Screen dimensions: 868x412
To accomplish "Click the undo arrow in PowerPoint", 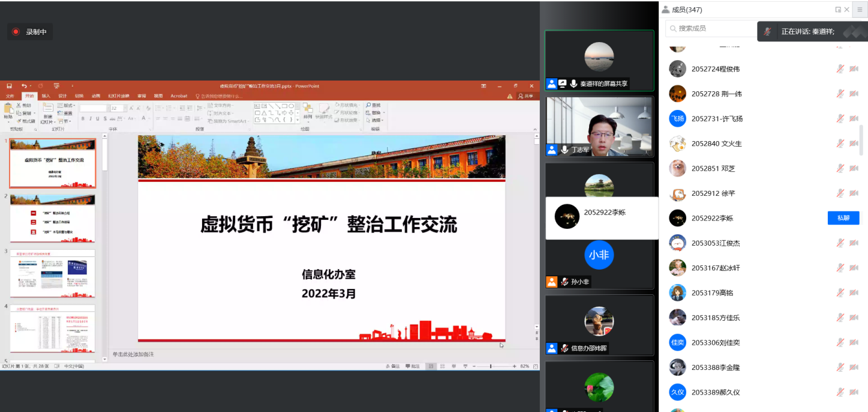I will pos(24,86).
